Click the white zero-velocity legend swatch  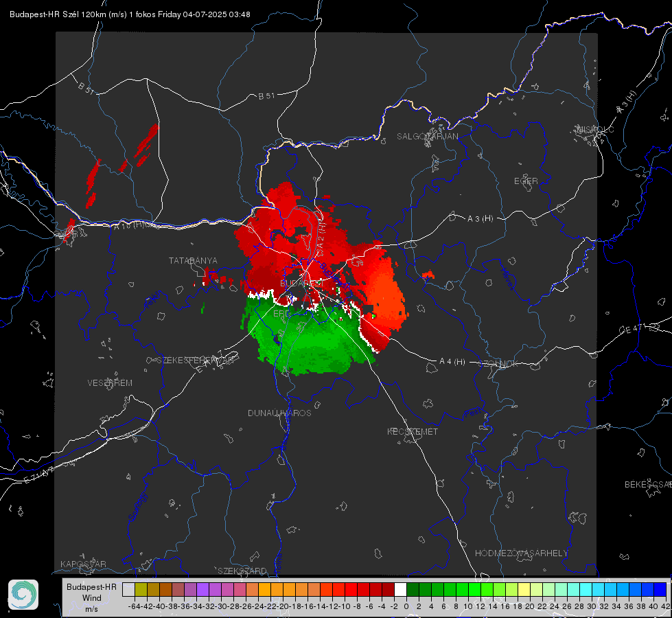point(400,589)
